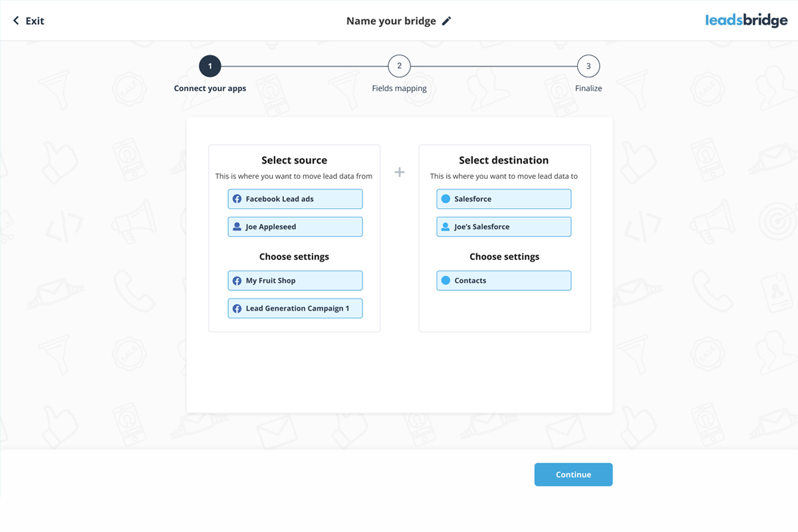Screen dimensions: 798x532
Task: Open the Contacts settings selector
Action: click(x=504, y=281)
